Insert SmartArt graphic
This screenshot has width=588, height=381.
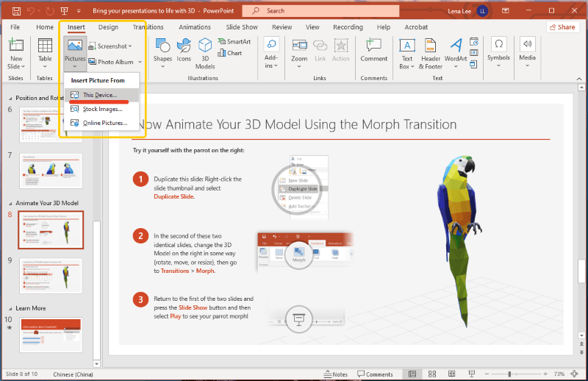234,42
